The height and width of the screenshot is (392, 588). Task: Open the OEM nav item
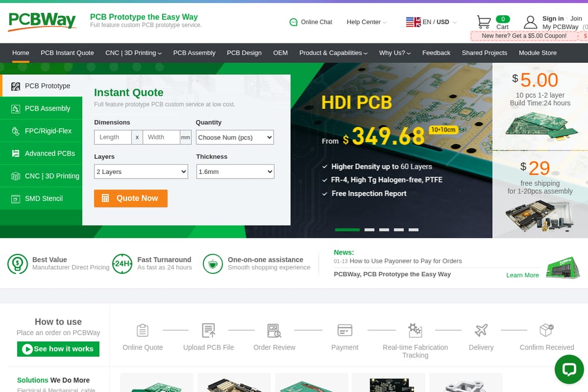click(x=280, y=53)
